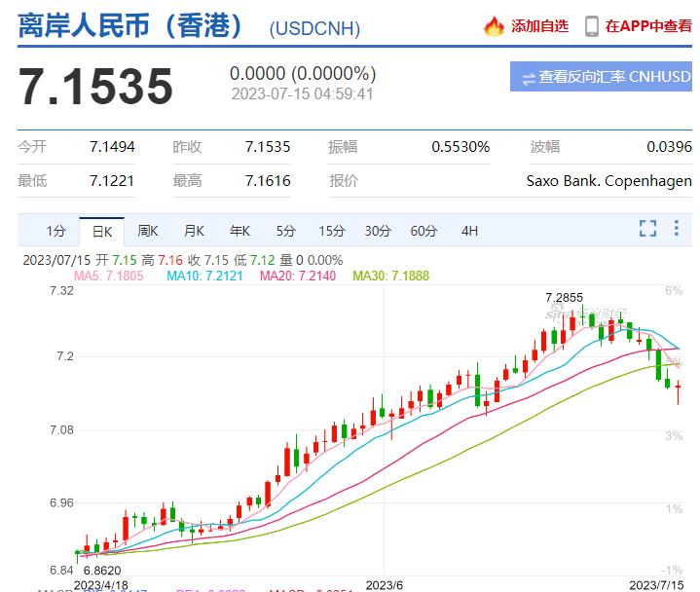Screen dimensions: 700x592
Task: Select the 日K daily chart tab
Action: tap(102, 232)
